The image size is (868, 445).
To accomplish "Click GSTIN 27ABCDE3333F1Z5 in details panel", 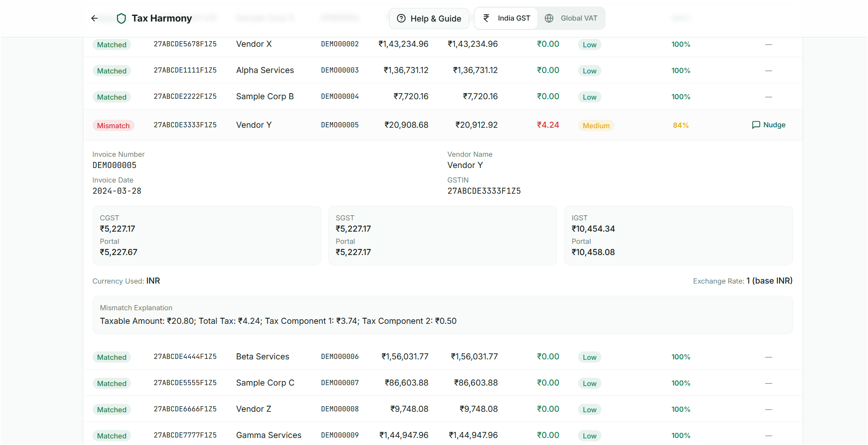I will tap(484, 191).
